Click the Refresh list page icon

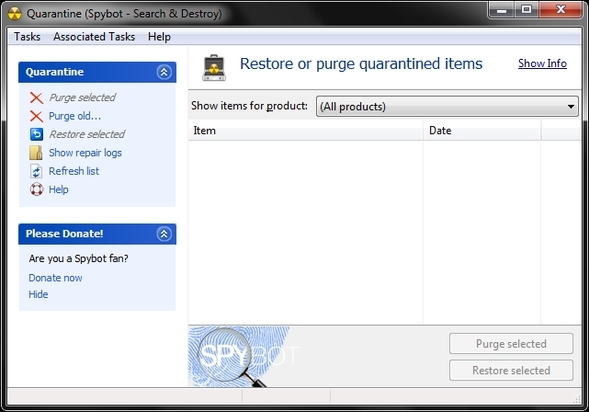[36, 171]
